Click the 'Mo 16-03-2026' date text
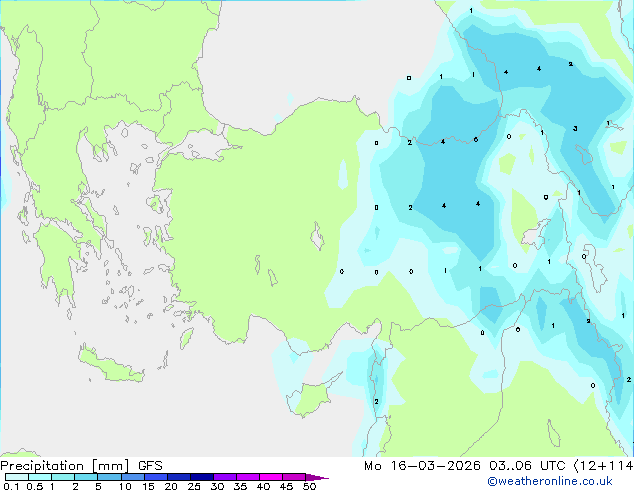The height and width of the screenshot is (490, 634). point(422,466)
